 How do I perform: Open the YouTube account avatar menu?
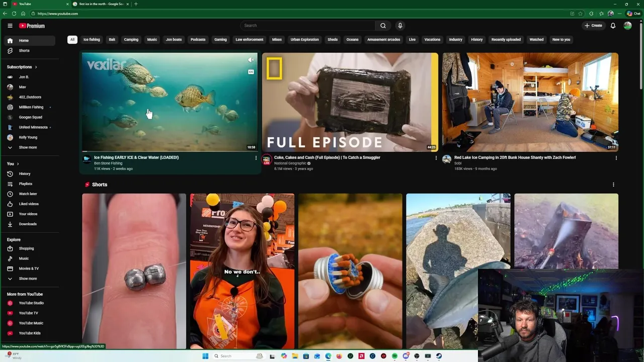[627, 26]
